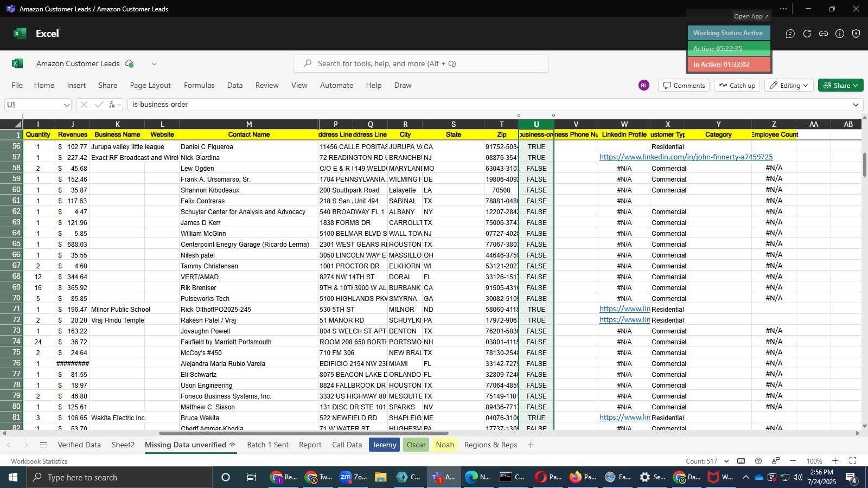Switch to the Jeremy sheet tab
Viewport: 868px width, 488px height.
point(384,445)
